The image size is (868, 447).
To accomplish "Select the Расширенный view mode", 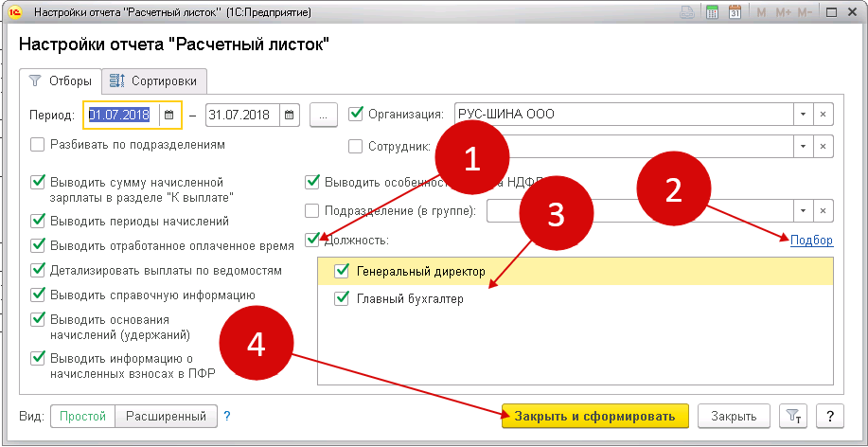I will tap(167, 417).
